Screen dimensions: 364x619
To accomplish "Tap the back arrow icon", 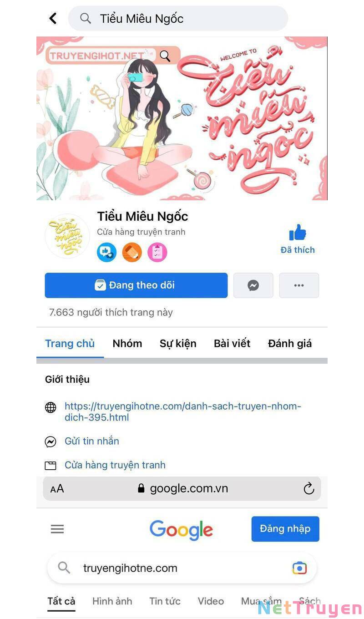I will click(53, 18).
